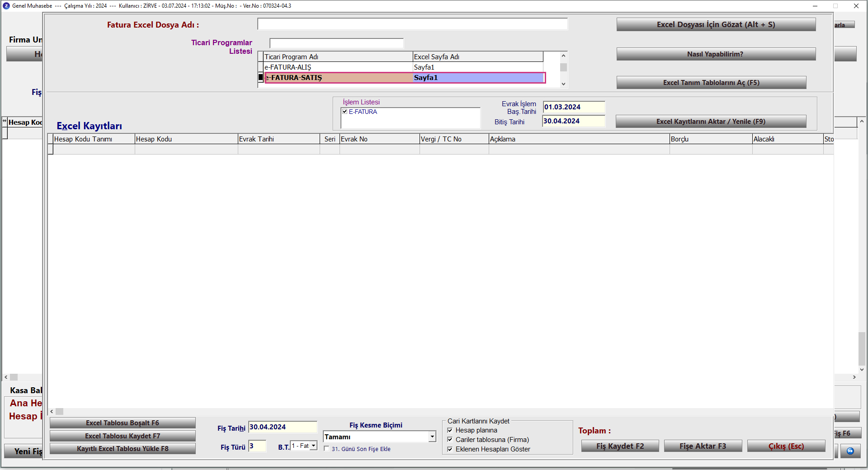Click the Evrak İşlem Baş.Tarihi date field
The height and width of the screenshot is (470, 868).
pos(573,107)
